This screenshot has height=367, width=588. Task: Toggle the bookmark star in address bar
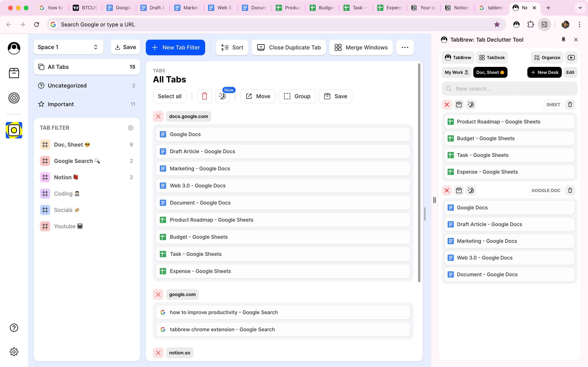click(497, 24)
